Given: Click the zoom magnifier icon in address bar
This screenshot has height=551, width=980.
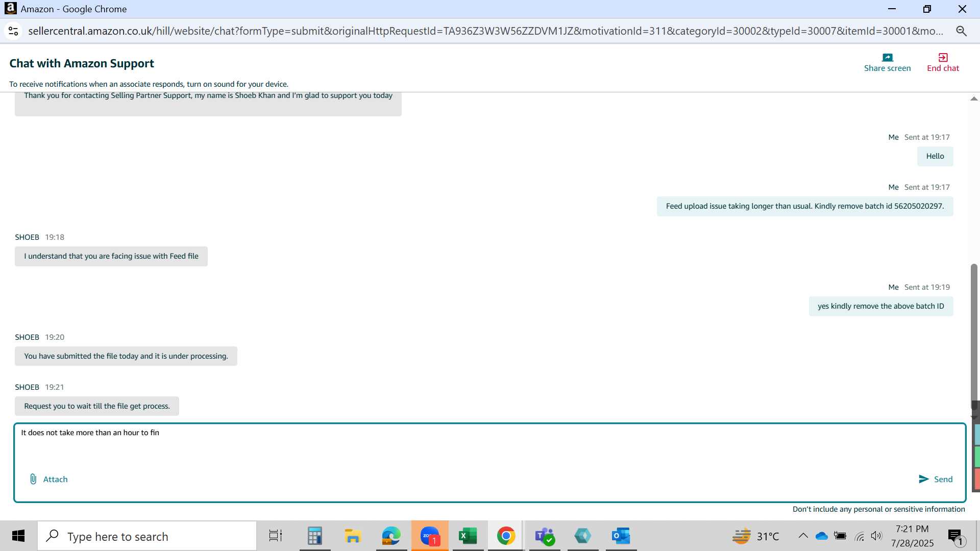Looking at the screenshot, I should 961,31.
